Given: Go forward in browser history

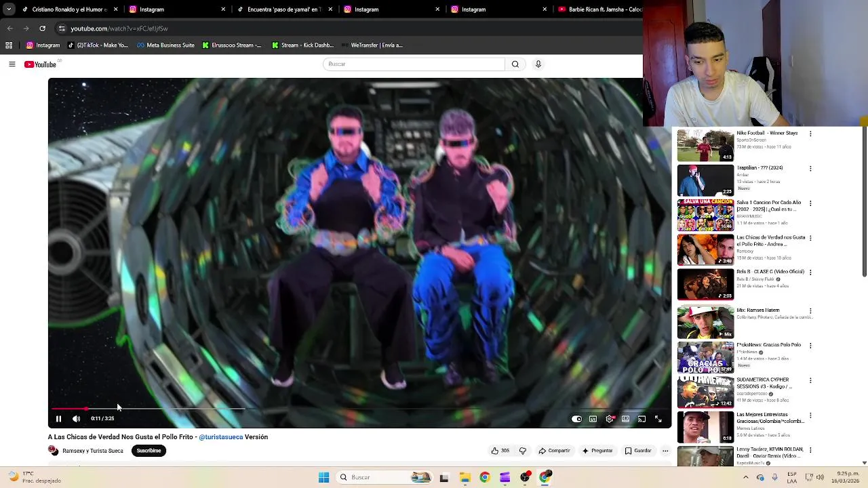Looking at the screenshot, I should pyautogui.click(x=26, y=28).
